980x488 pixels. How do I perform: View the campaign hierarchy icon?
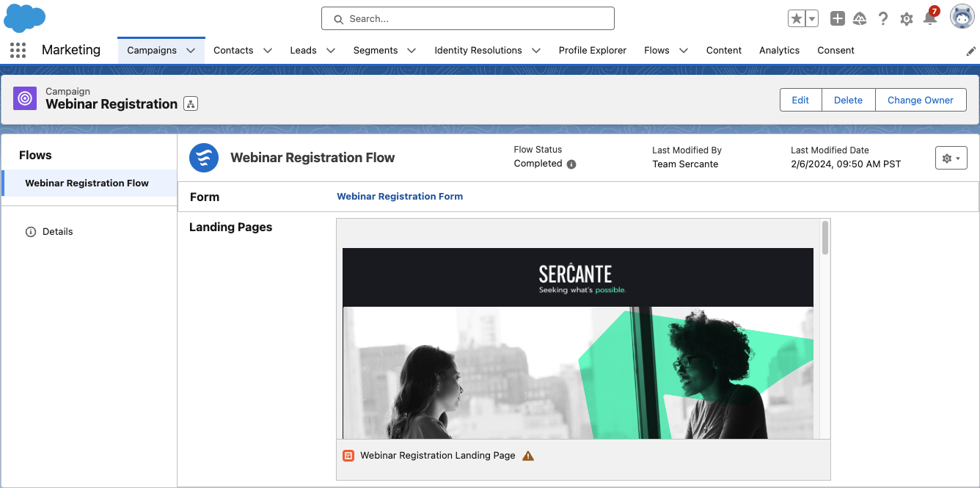click(x=191, y=103)
